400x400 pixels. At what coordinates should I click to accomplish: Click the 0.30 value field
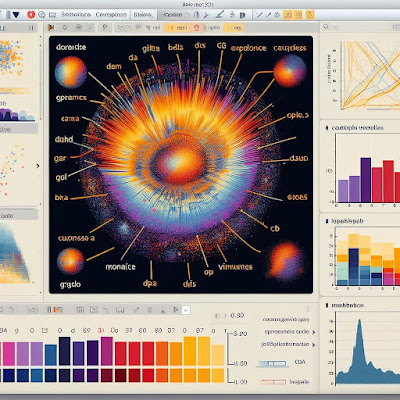pyautogui.click(x=237, y=315)
